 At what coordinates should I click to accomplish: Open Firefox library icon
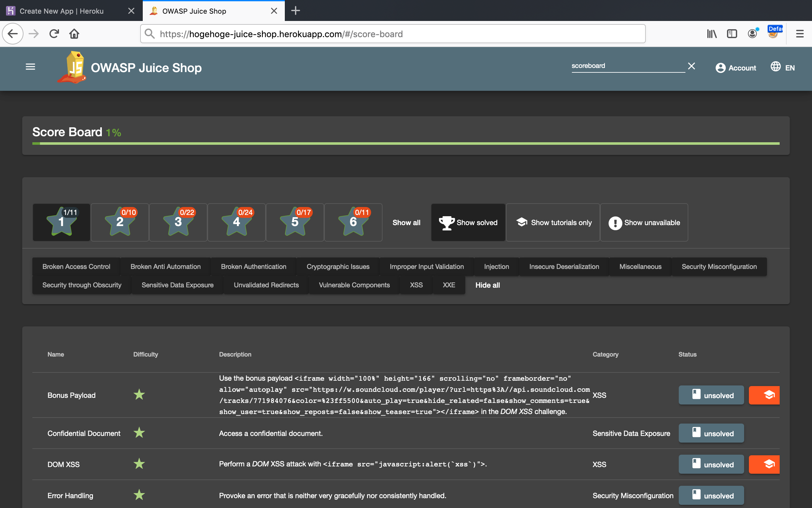(712, 34)
